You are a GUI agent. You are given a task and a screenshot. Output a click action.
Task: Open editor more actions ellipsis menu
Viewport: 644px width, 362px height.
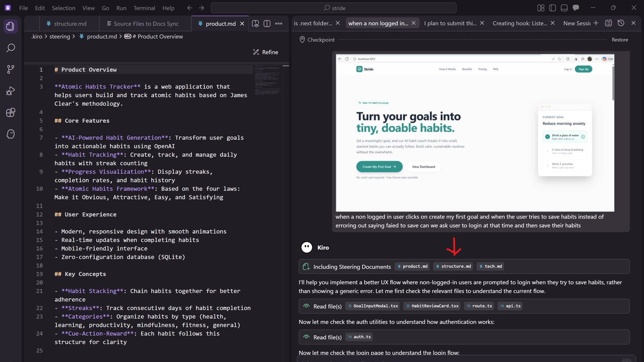[279, 23]
